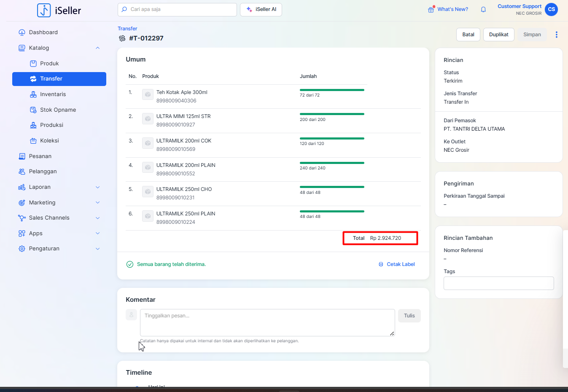Click the Simpan button

click(532, 35)
